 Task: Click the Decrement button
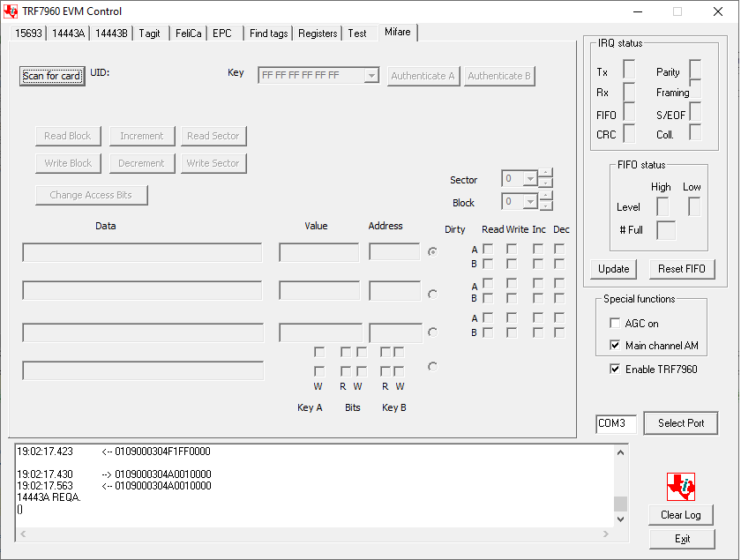(x=142, y=163)
